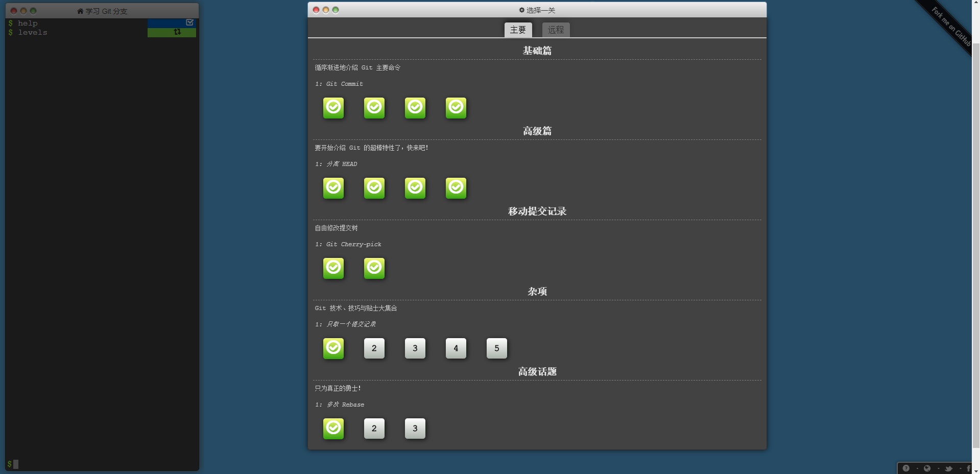This screenshot has height=474, width=980.
Task: Click the arrows icon beside levels command
Action: 177,32
